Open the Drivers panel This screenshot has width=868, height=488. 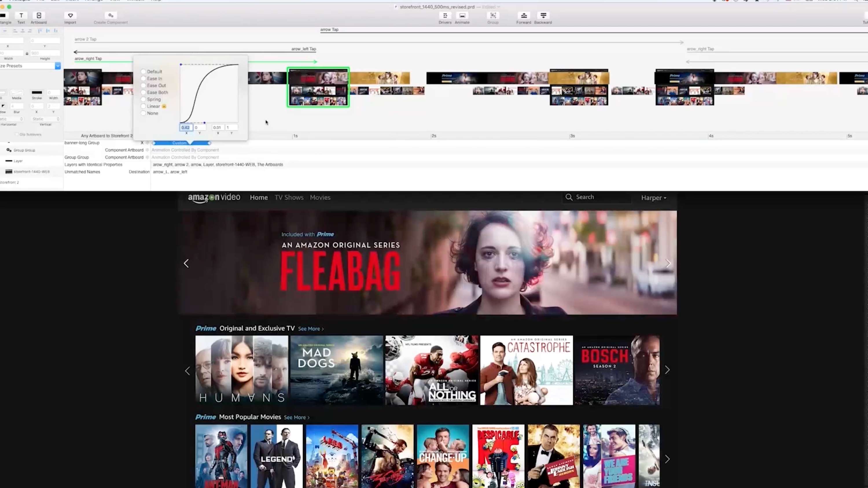point(445,16)
